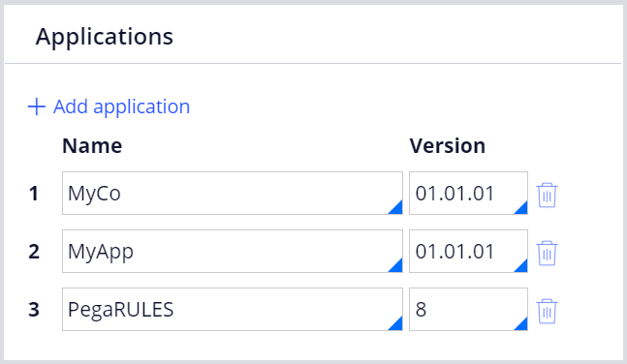The width and height of the screenshot is (627, 364).
Task: Open autocomplete triangle in MyCo name field
Action: 397,209
